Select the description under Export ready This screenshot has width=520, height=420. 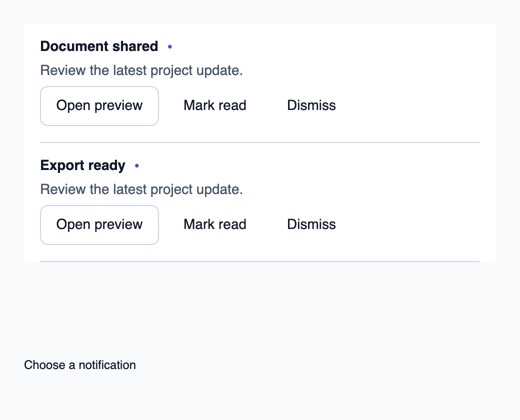pyautogui.click(x=141, y=189)
